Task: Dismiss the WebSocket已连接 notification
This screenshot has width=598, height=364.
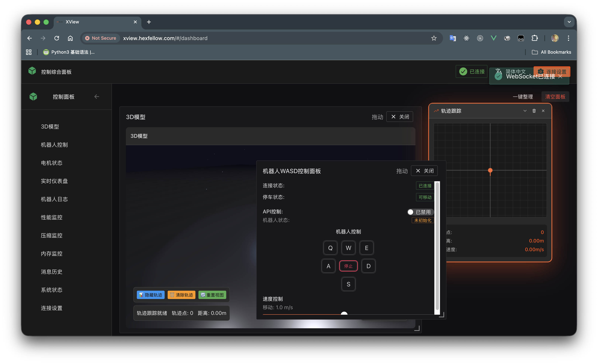Action: tap(560, 76)
